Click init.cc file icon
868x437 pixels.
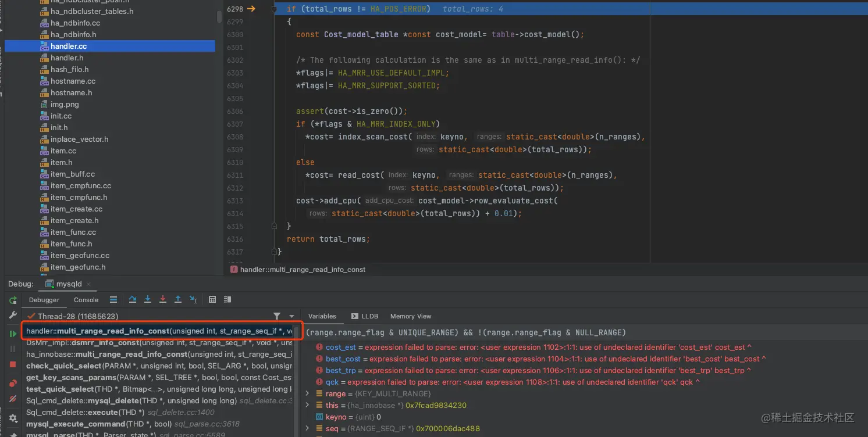pyautogui.click(x=44, y=116)
